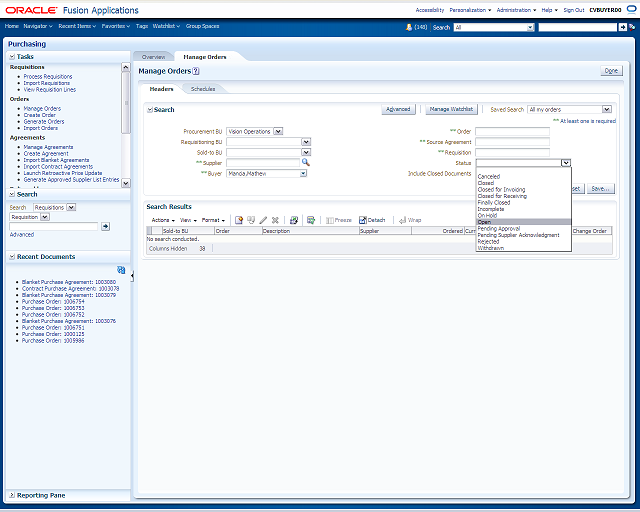This screenshot has height=512, width=640.
Task: Open the Procurement BU dropdown
Action: (278, 131)
